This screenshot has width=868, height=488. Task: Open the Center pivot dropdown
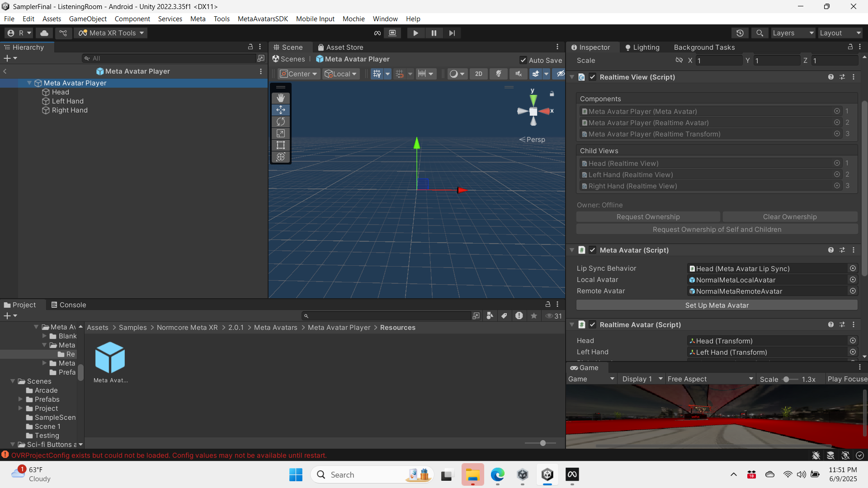pos(298,74)
